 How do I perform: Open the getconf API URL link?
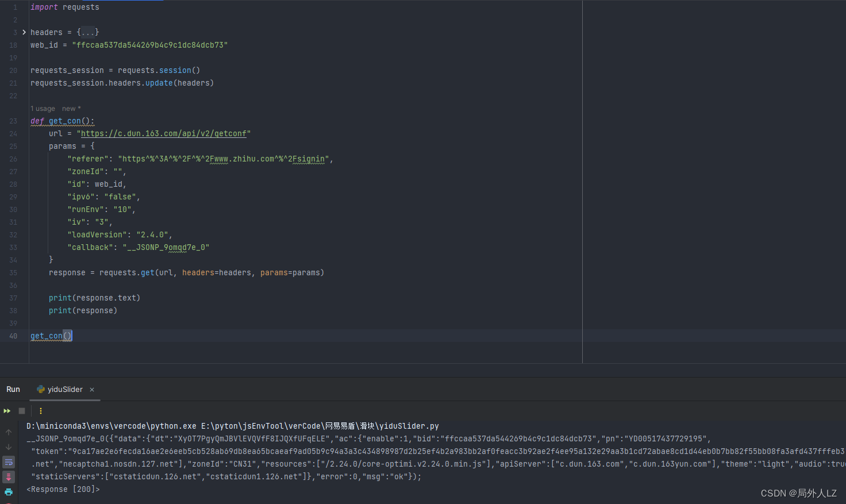coord(164,134)
